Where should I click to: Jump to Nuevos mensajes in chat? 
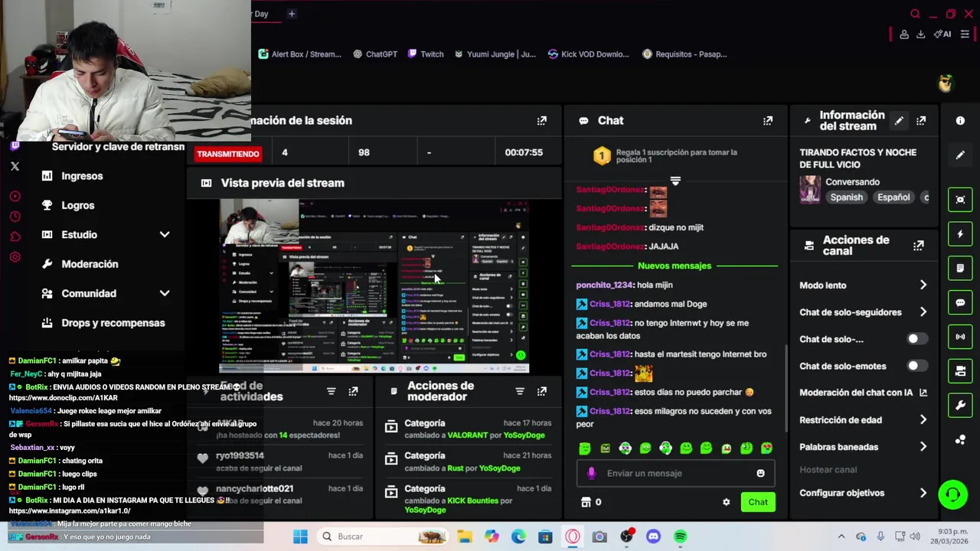tap(675, 266)
